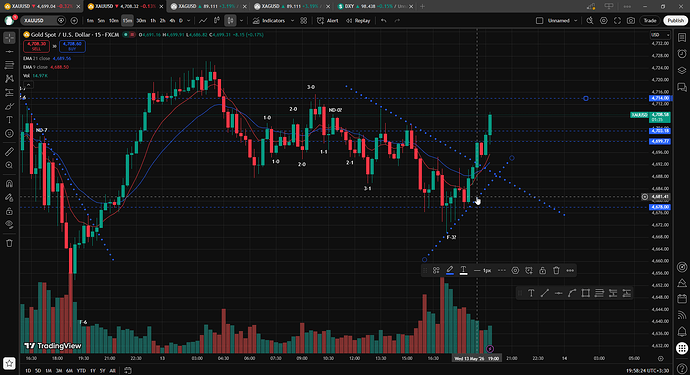
Task: Open more options in drawing toolbar
Action: coord(570,270)
